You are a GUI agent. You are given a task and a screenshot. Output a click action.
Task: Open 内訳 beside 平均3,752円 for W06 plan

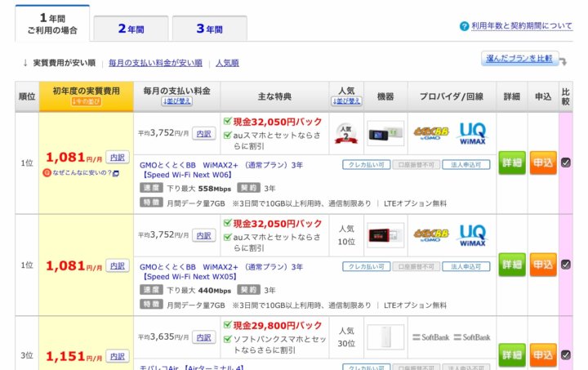pos(203,133)
